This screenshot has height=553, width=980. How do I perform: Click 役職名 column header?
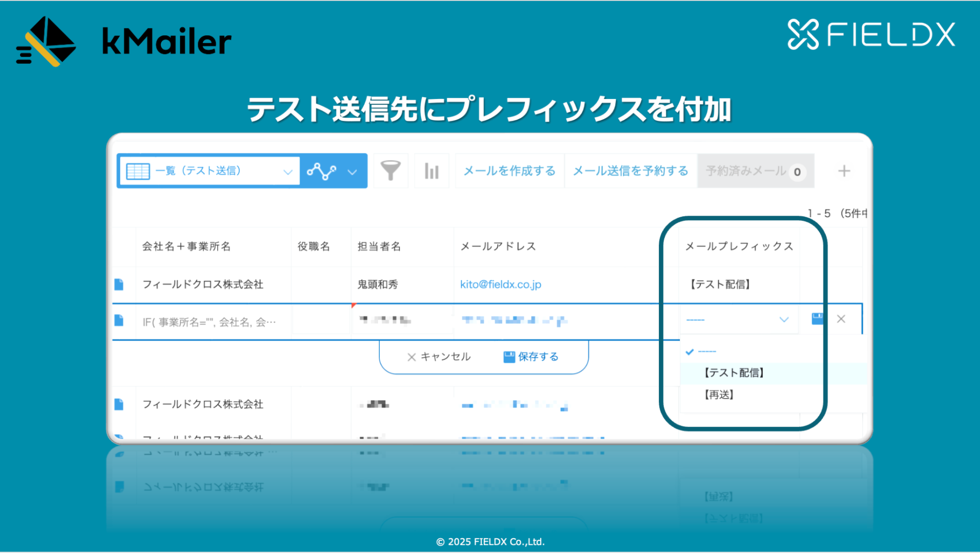coord(314,247)
